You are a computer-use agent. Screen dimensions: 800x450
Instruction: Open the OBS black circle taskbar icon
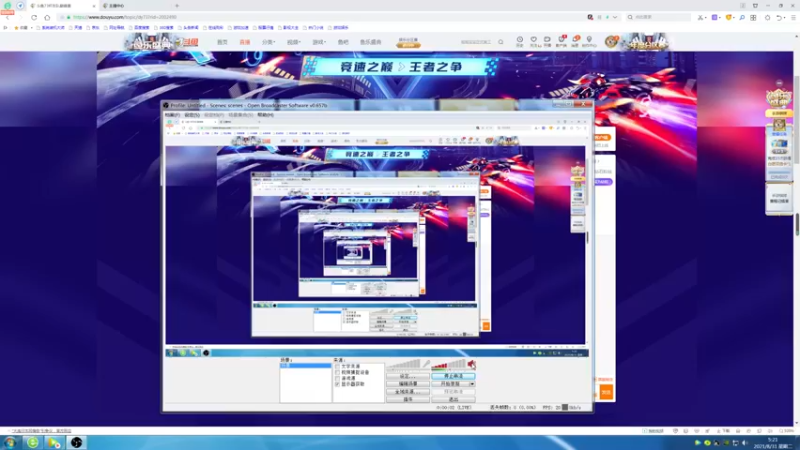click(77, 442)
